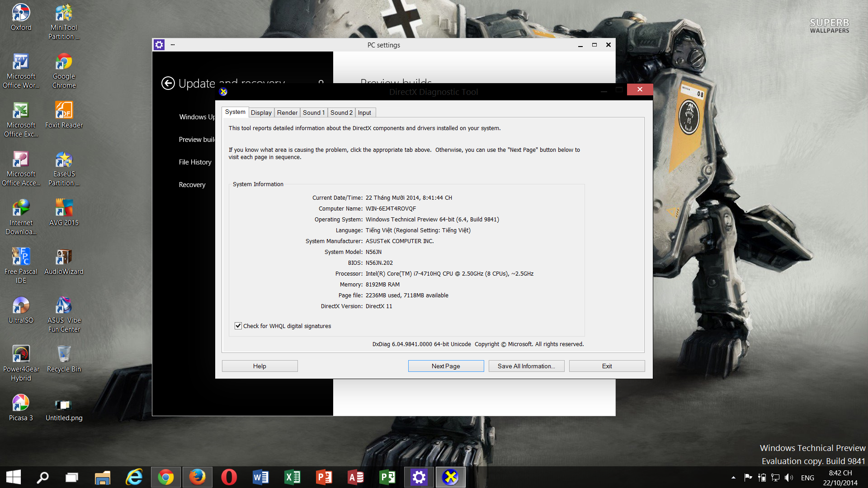Image resolution: width=868 pixels, height=488 pixels.
Task: Close the DirectX Diagnostic Tool window
Action: click(x=640, y=89)
